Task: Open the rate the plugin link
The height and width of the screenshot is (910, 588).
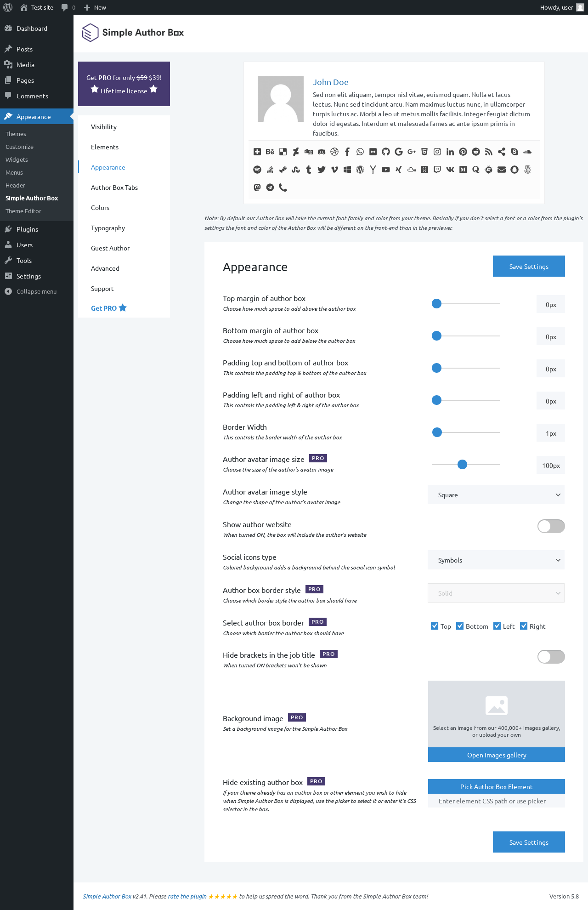Action: (x=187, y=896)
